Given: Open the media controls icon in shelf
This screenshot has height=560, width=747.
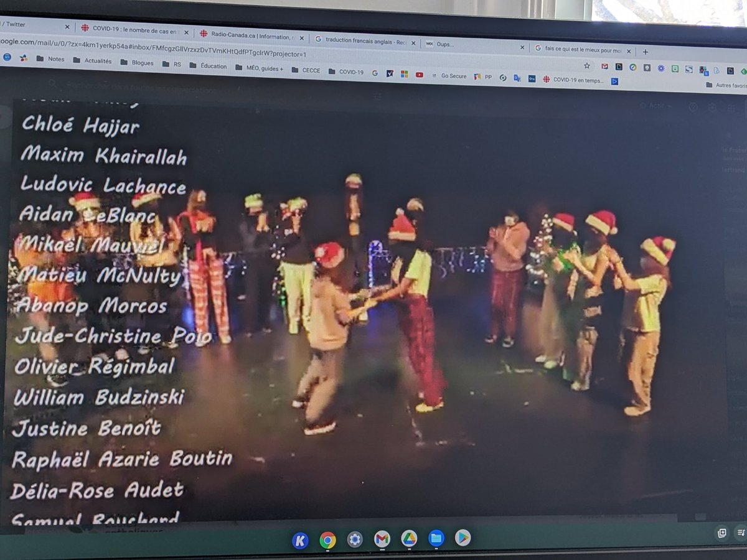Looking at the screenshot, I should pos(741,533).
